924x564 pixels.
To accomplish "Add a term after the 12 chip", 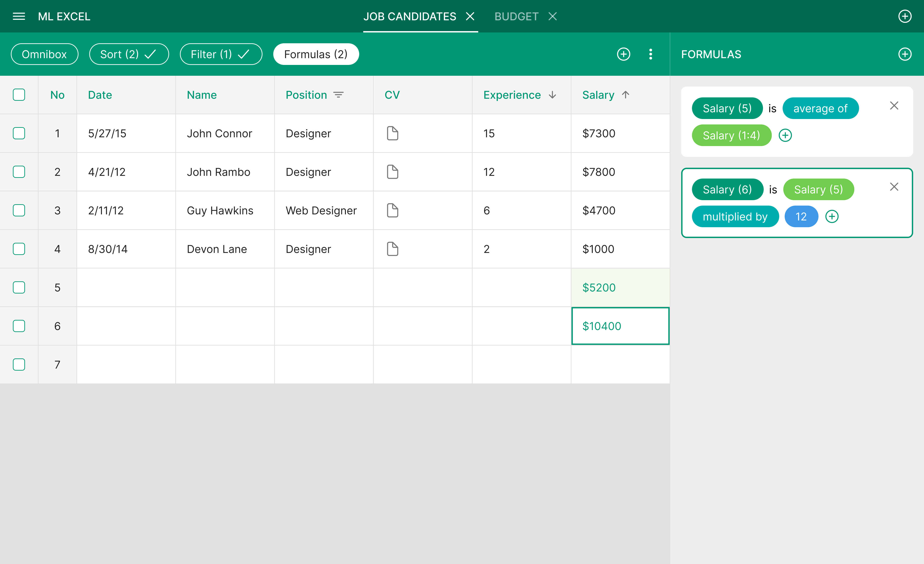I will pyautogui.click(x=832, y=216).
